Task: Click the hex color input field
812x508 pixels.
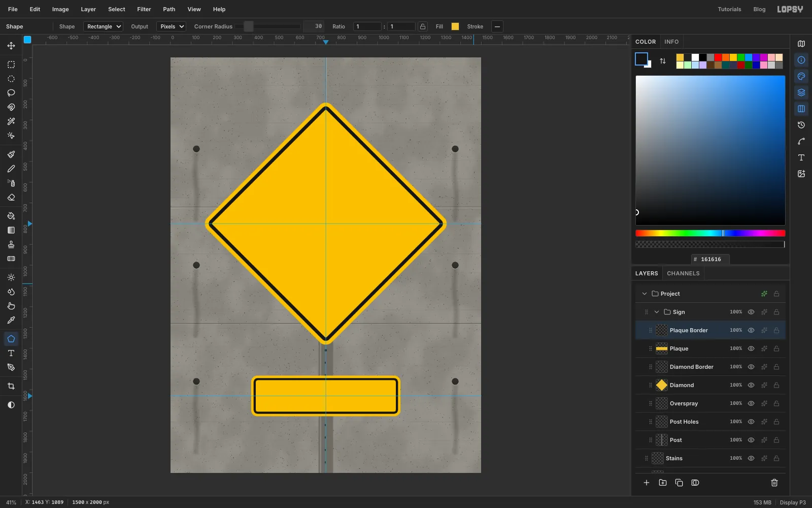Action: [710, 259]
